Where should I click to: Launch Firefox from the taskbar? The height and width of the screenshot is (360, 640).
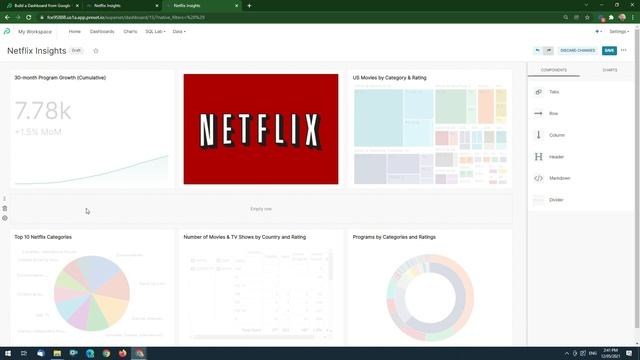122,353
